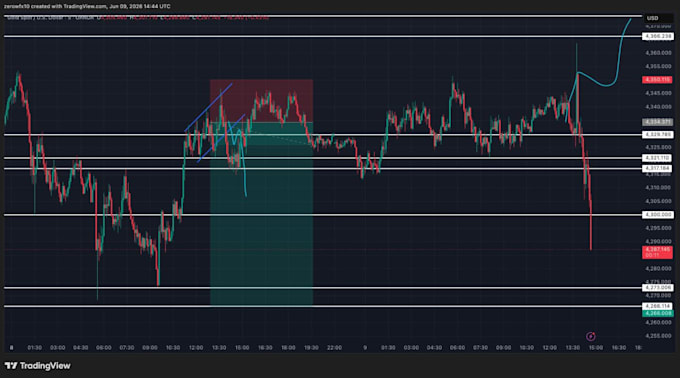Select the red stop-loss zone of short position
Image resolution: width=680 pixels, height=378 pixels.
click(262, 101)
